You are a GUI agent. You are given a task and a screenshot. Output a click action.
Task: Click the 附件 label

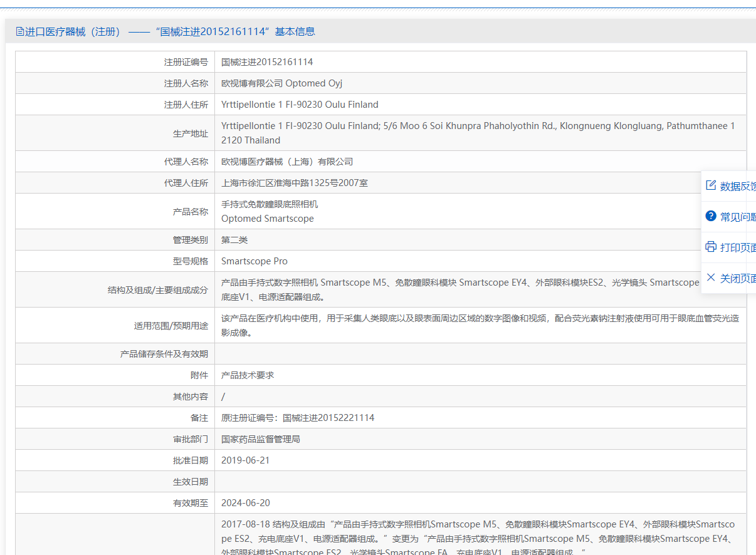(x=199, y=375)
